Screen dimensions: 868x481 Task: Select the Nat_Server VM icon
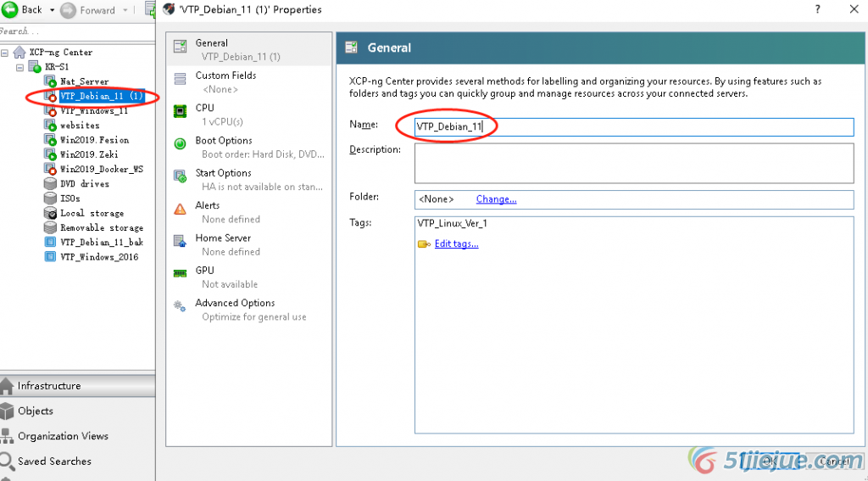(x=50, y=81)
